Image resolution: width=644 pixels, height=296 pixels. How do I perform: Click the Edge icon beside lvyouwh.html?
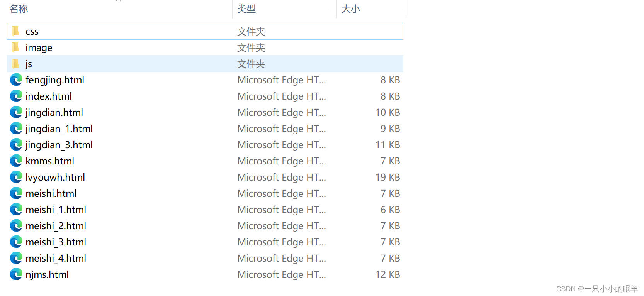coord(16,177)
